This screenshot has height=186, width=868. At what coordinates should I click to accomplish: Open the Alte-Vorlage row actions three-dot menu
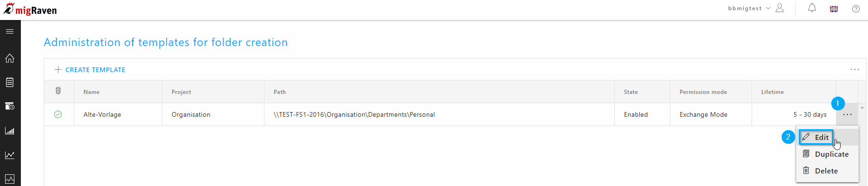click(x=848, y=114)
